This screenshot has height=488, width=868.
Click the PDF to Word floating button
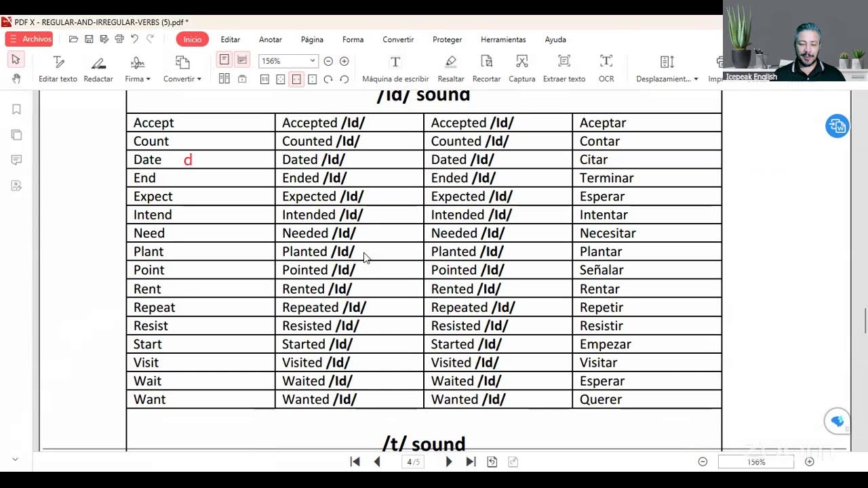click(837, 126)
